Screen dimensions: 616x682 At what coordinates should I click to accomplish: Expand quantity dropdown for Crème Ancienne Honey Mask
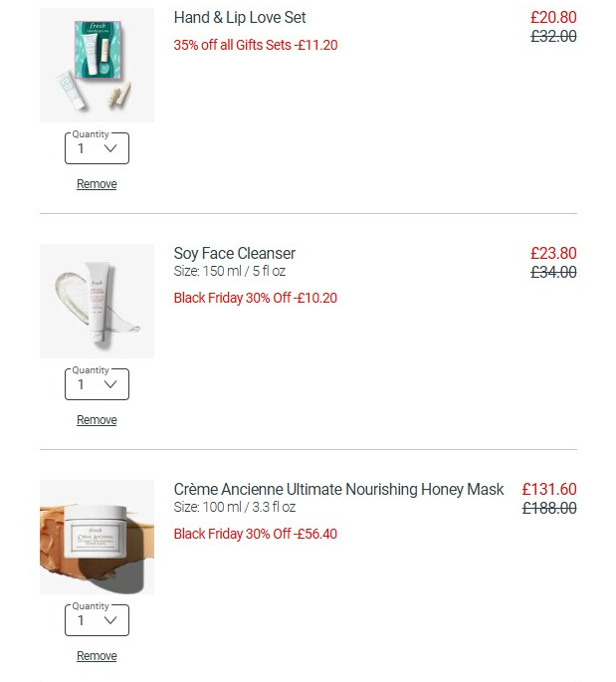(97, 621)
